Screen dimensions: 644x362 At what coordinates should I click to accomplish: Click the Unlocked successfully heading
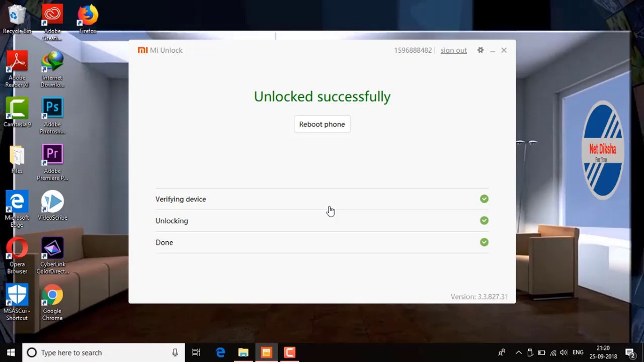[322, 97]
